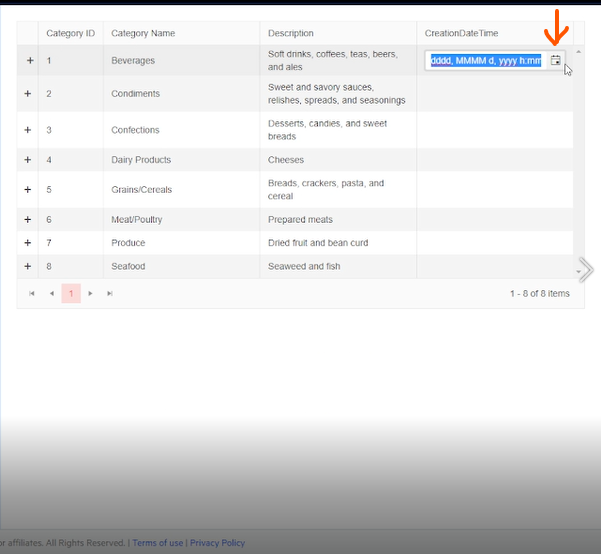Viewport: 601px width, 554px height.
Task: Click the scrollbar down arrow in grid
Action: click(x=578, y=271)
